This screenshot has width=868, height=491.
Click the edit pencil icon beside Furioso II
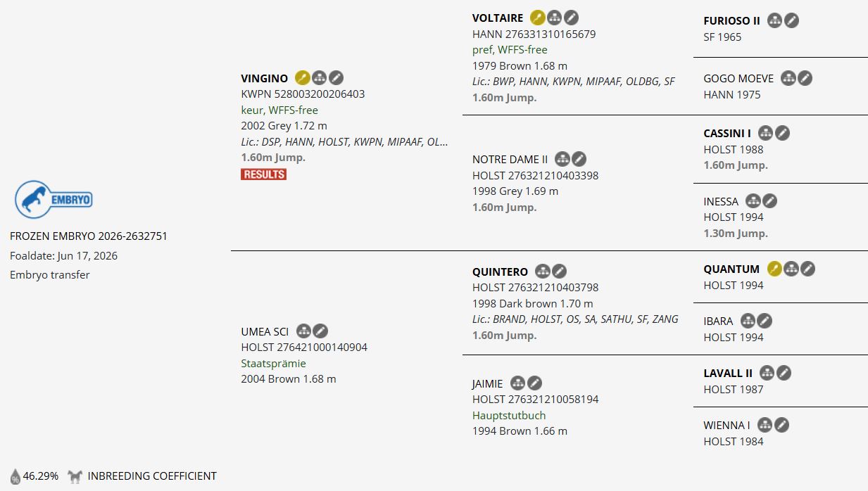point(792,21)
